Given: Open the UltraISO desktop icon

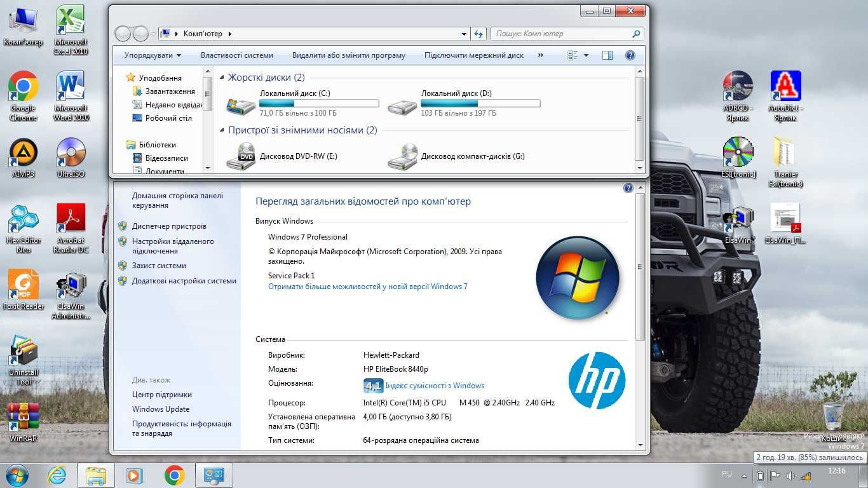Looking at the screenshot, I should pos(71,158).
